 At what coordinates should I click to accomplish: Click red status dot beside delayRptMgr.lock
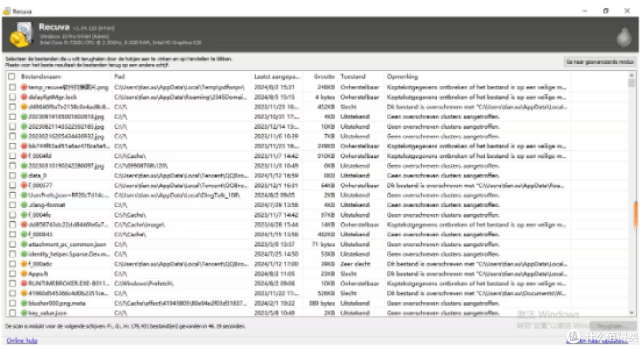(x=24, y=97)
